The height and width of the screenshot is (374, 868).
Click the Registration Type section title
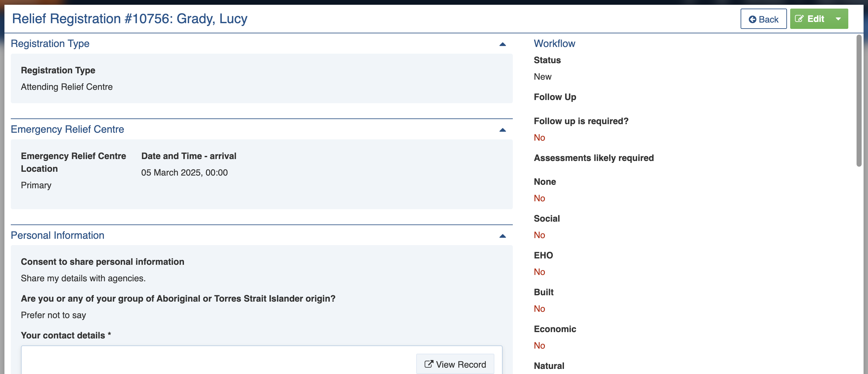pyautogui.click(x=50, y=43)
